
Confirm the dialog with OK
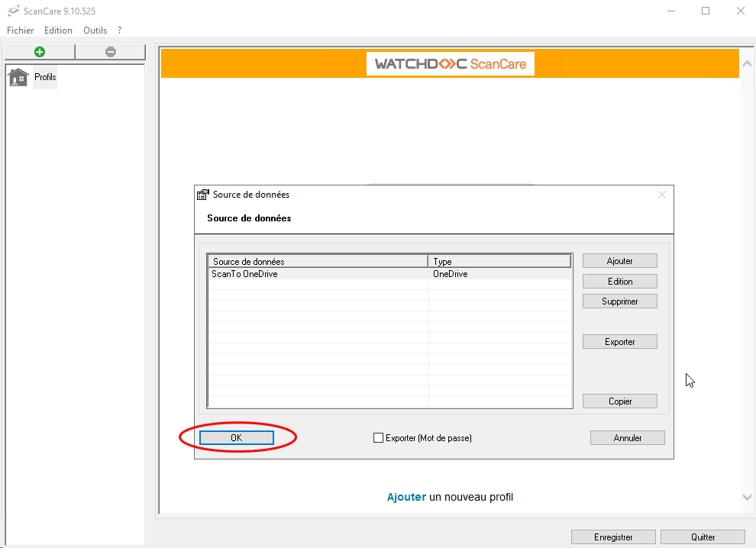[237, 437]
